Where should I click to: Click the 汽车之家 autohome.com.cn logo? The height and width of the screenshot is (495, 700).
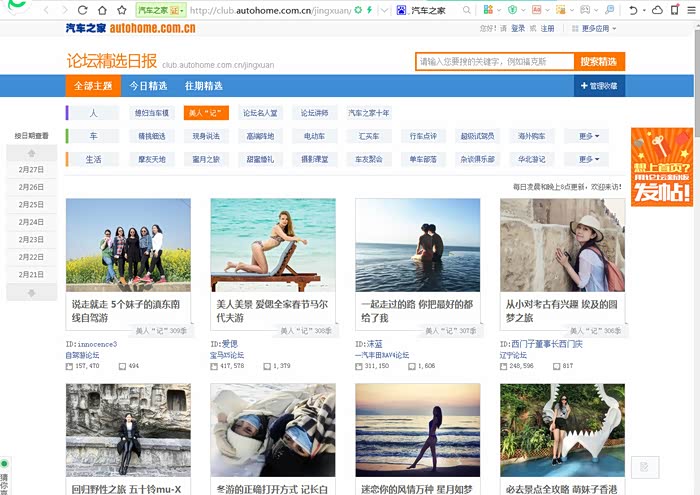[x=131, y=28]
